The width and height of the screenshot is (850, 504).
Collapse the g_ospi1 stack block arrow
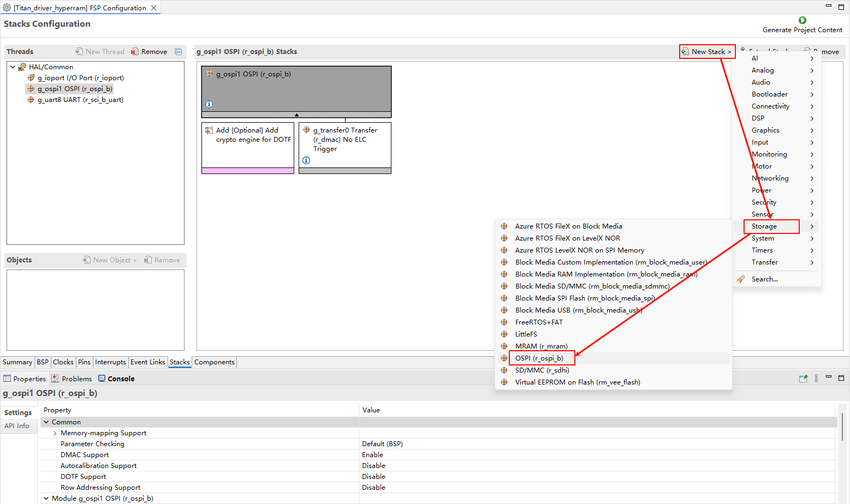296,115
